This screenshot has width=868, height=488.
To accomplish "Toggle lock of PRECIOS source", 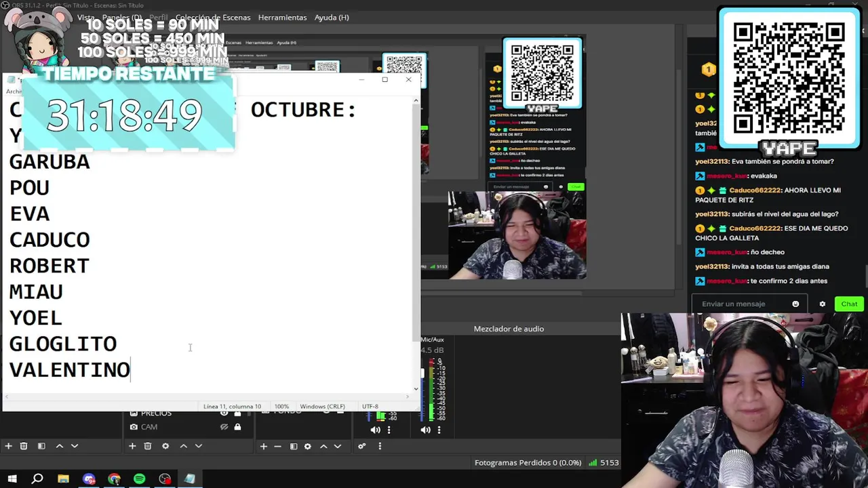I will pos(237,413).
